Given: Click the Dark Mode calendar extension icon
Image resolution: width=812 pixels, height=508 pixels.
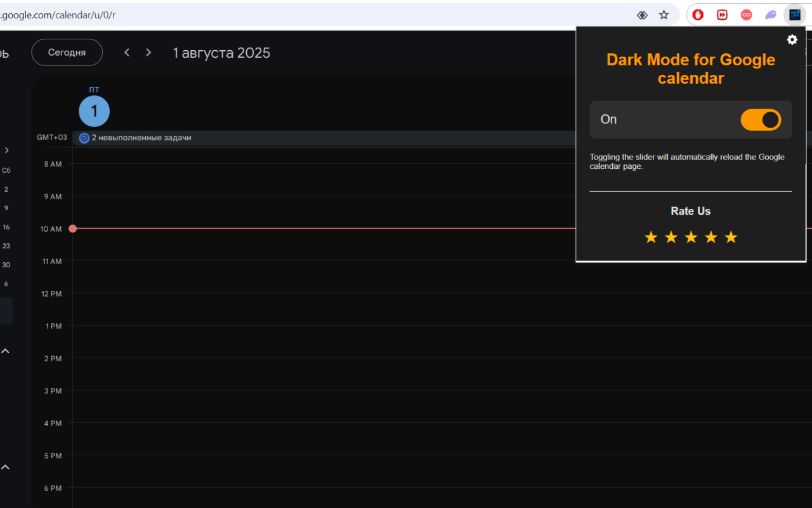Looking at the screenshot, I should coord(794,15).
